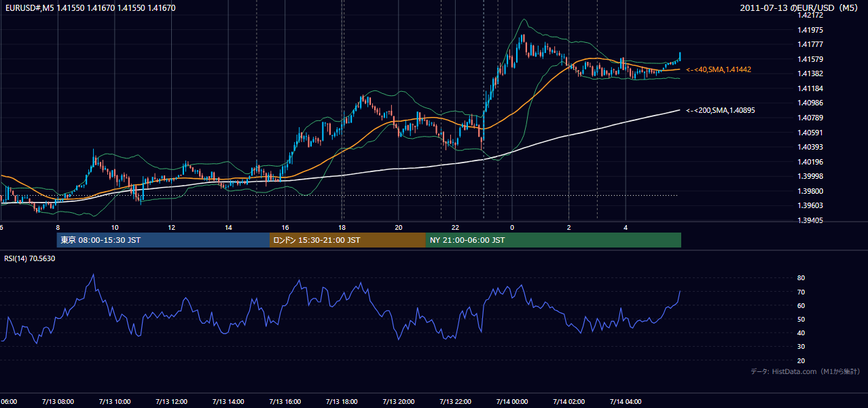Screen dimensions: 868x408
Task: Click the 1.40196 price axis value
Action: pyautogui.click(x=812, y=162)
